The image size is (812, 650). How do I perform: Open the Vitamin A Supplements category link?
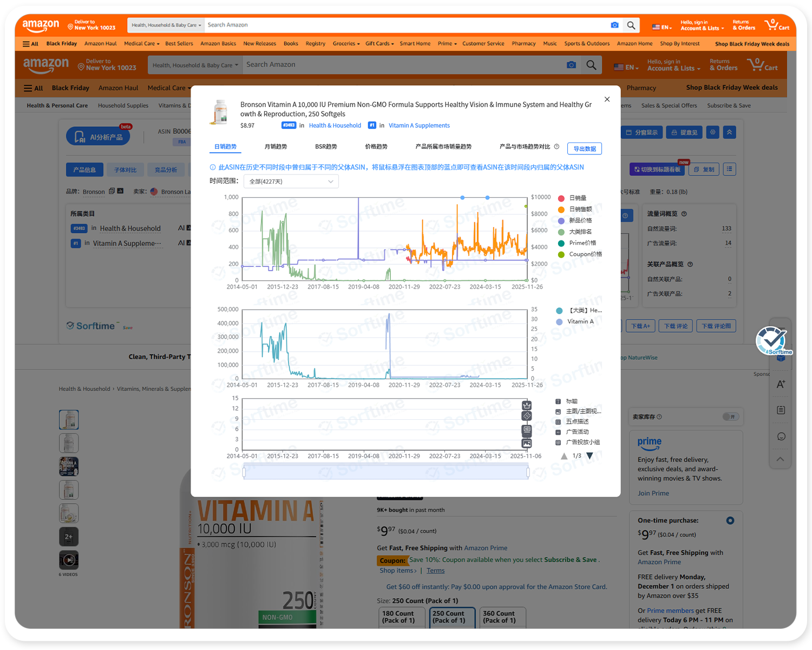(x=419, y=126)
